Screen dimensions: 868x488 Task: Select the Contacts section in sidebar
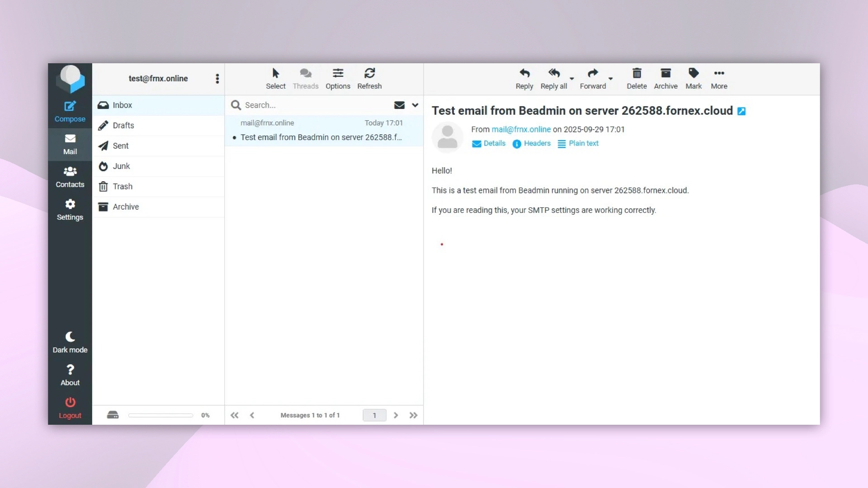point(70,177)
